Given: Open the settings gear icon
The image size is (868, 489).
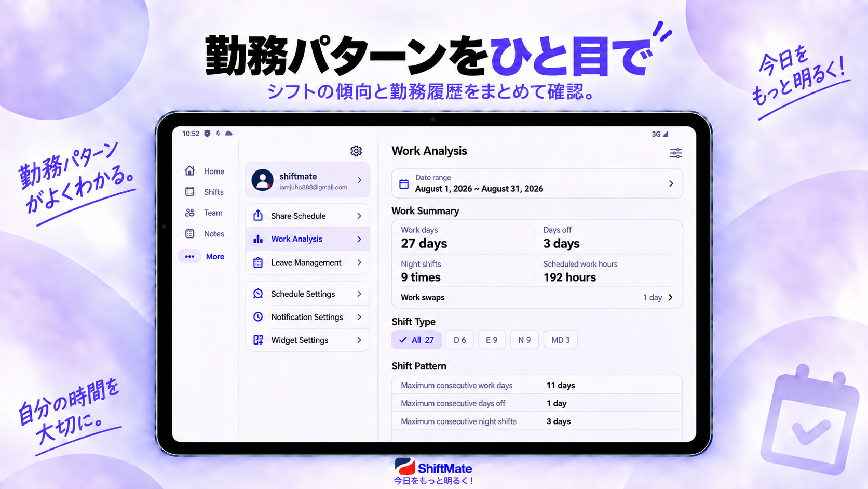Looking at the screenshot, I should click(356, 151).
